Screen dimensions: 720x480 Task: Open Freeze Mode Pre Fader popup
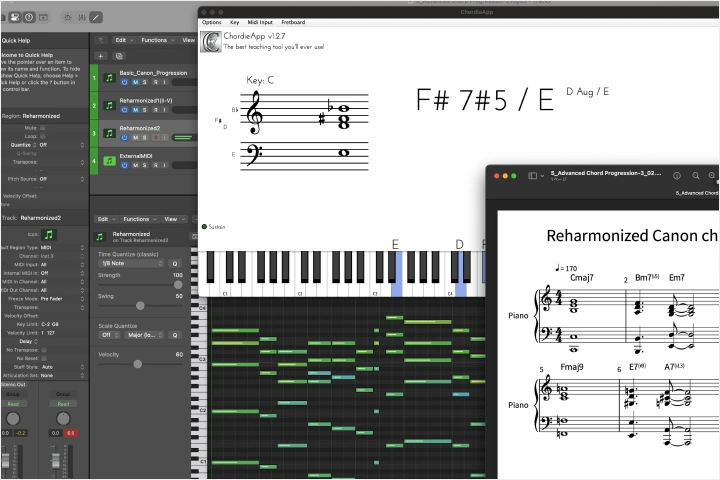point(62,299)
